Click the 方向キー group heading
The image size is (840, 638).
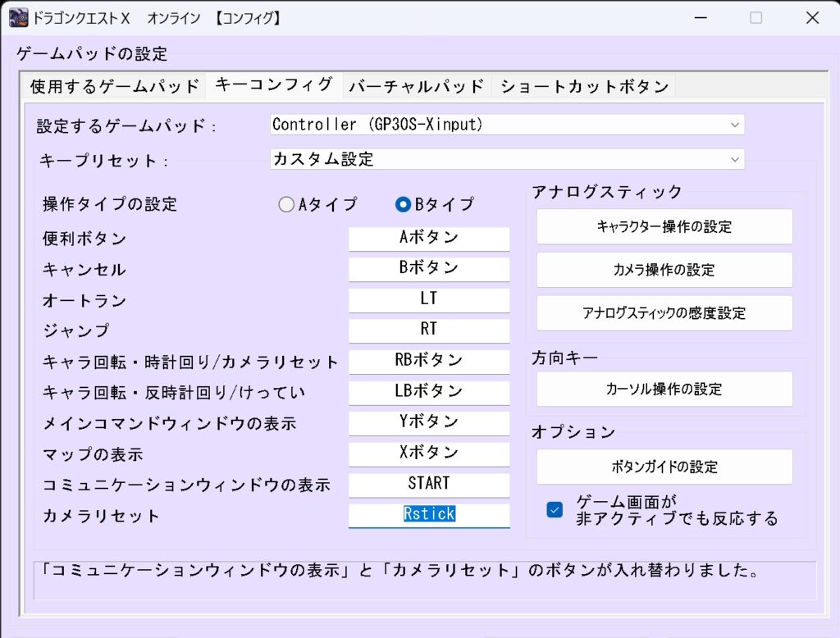coord(564,358)
